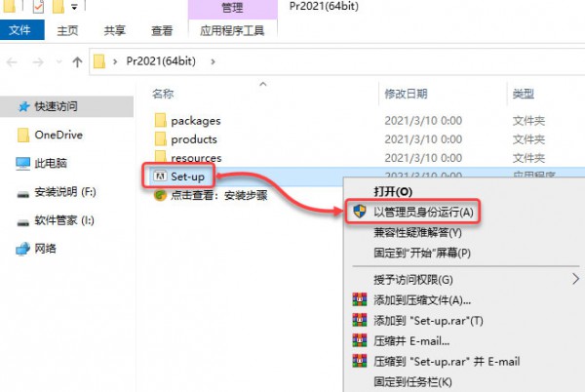Choose 以管理员身份运行(A) in context menu

click(423, 212)
